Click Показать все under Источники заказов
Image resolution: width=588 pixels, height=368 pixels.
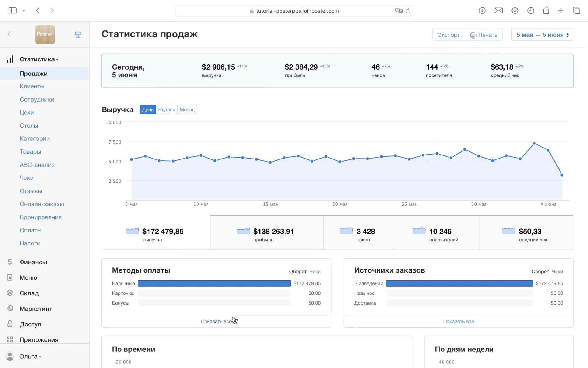point(458,321)
